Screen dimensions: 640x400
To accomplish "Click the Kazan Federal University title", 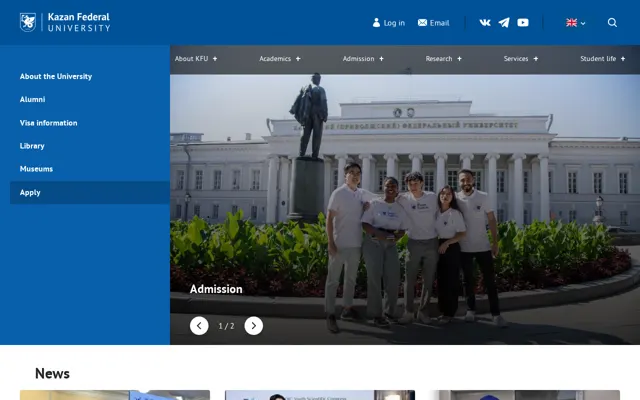I will pos(79,22).
